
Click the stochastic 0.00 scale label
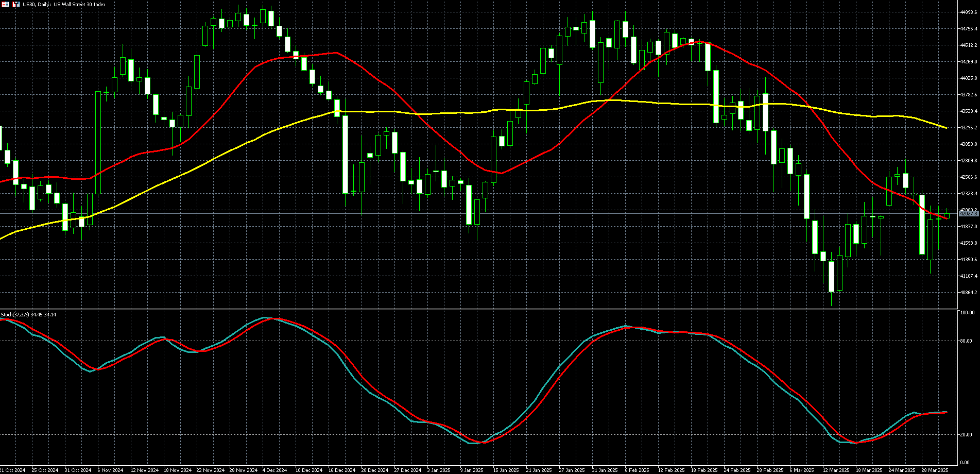pos(965,463)
